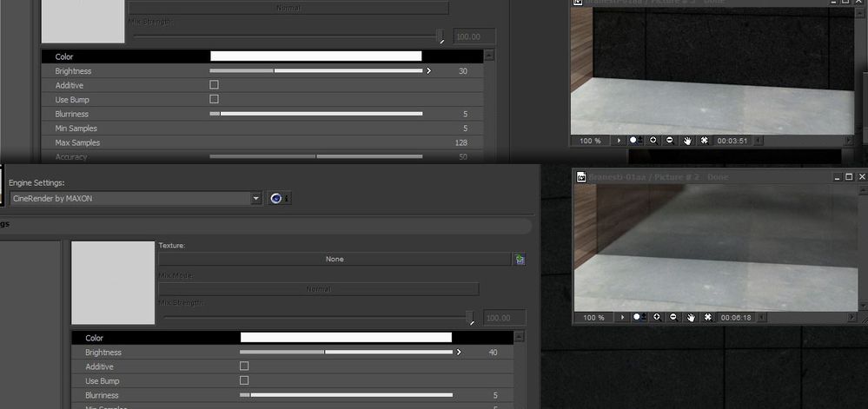Viewport: 868px width, 409px height.
Task: Click zoom-in magnifier in Picture # 2 window
Action: pos(657,317)
